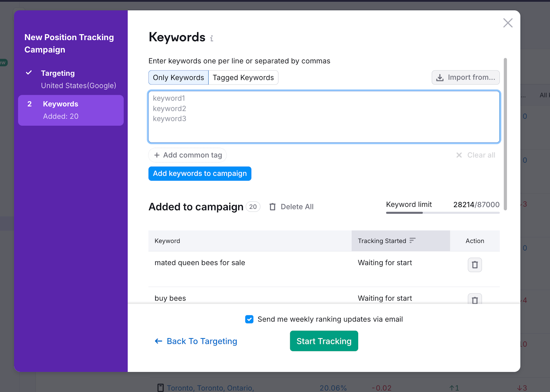This screenshot has height=392, width=550.
Task: Click trash icon for 'buy bees' keyword
Action: (x=474, y=300)
